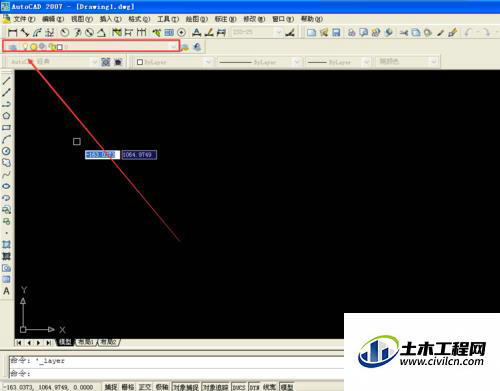Click the New drawing icon
This screenshot has width=500, height=391.
click(311, 33)
